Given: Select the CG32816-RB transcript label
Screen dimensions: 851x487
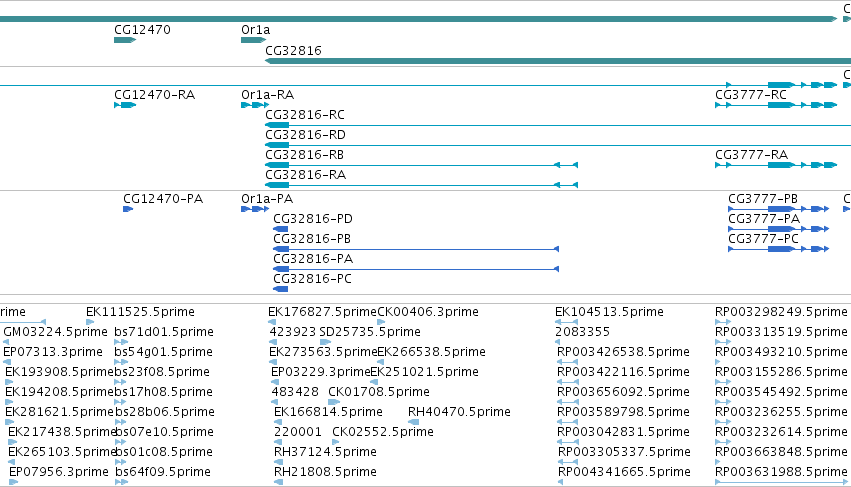Looking at the screenshot, I should 304,155.
